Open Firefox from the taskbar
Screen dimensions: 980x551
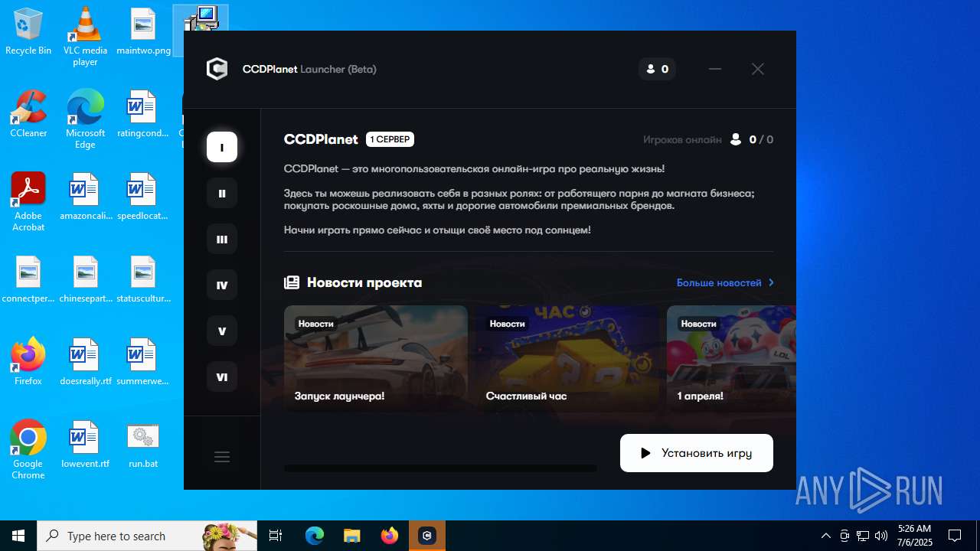click(390, 536)
